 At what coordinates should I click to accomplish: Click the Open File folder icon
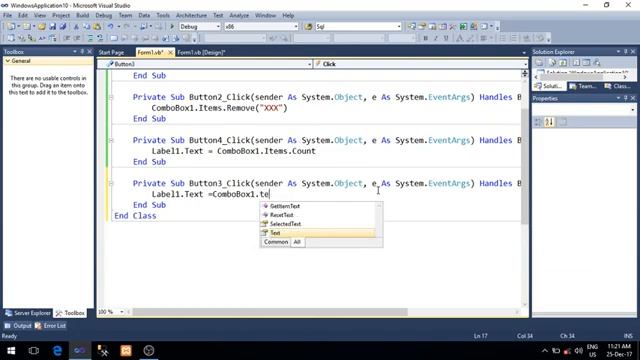point(42,27)
